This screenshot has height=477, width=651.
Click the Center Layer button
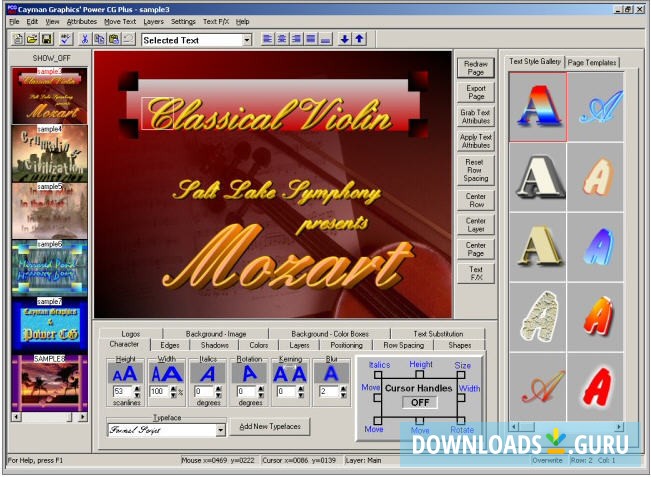pyautogui.click(x=476, y=225)
